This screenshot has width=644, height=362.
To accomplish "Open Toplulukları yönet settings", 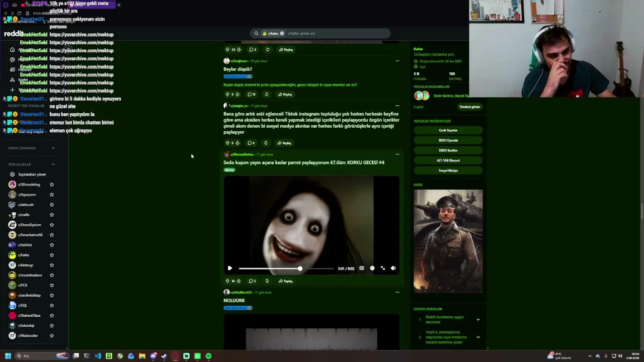I will point(32,174).
